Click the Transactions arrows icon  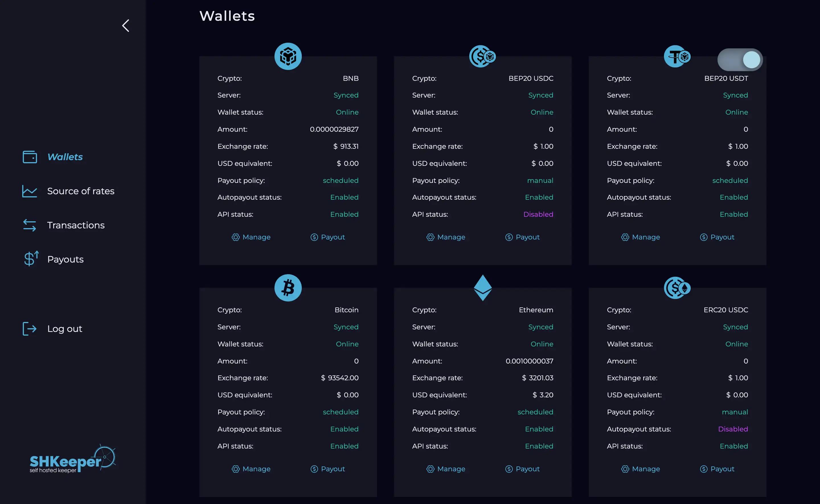pos(30,225)
